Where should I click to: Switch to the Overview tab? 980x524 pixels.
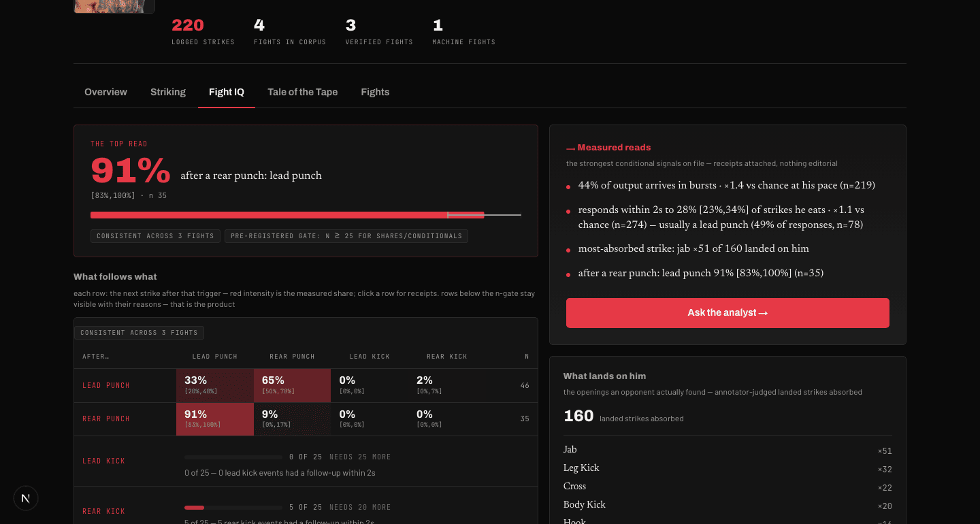point(105,92)
